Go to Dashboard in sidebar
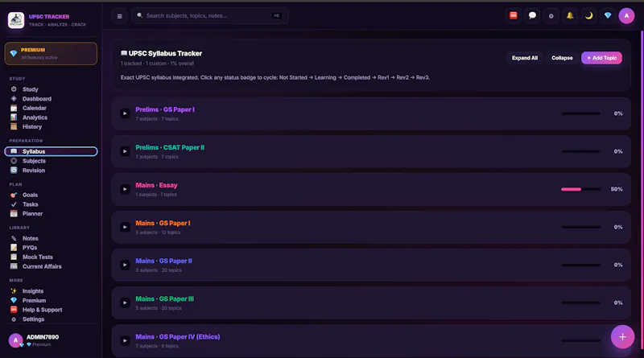The height and width of the screenshot is (358, 644). 51,98
